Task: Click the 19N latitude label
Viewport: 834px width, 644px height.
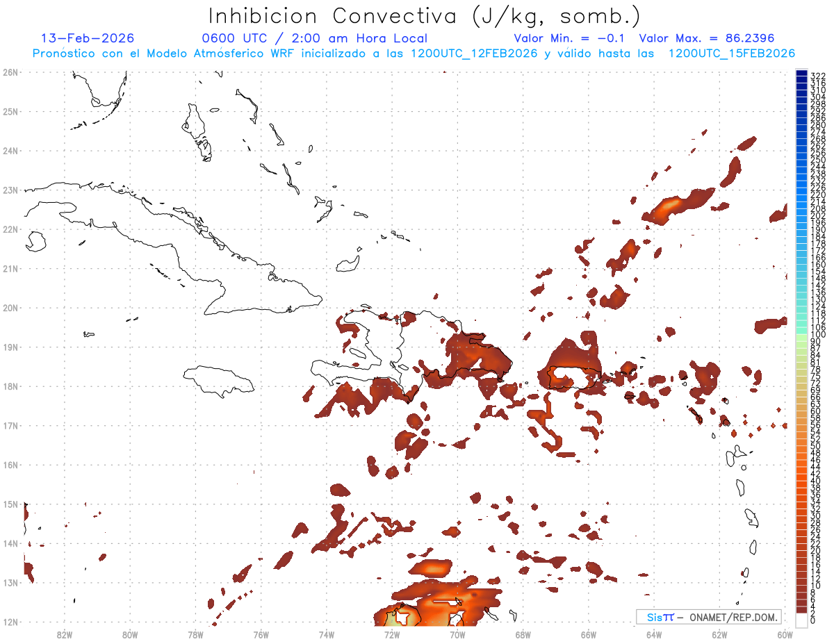Action: [x=10, y=347]
